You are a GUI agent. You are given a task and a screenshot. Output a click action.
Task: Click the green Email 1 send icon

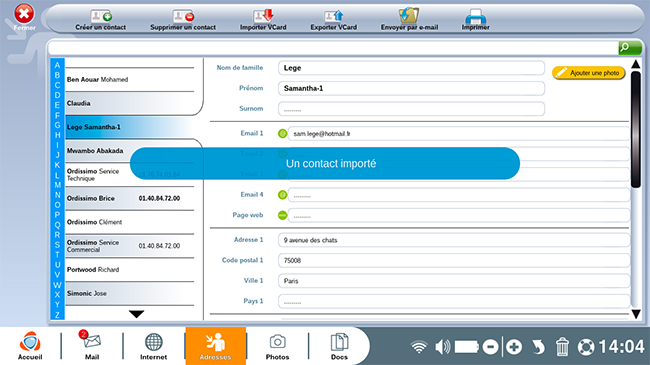[282, 134]
